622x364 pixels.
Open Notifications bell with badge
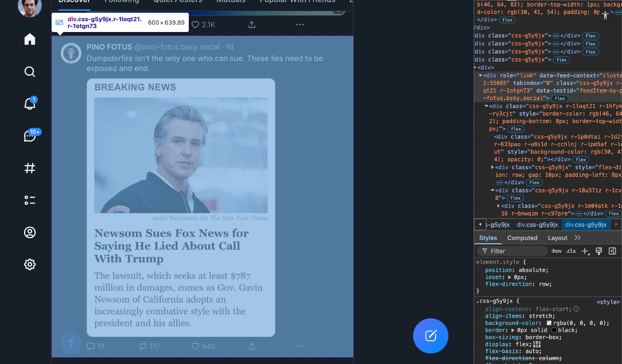(30, 104)
